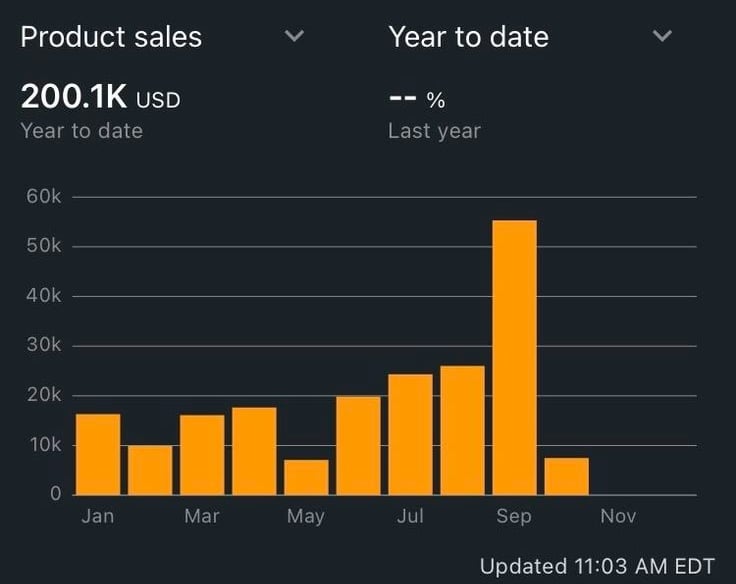The height and width of the screenshot is (584, 736).
Task: Select the August sales bar
Action: point(462,430)
